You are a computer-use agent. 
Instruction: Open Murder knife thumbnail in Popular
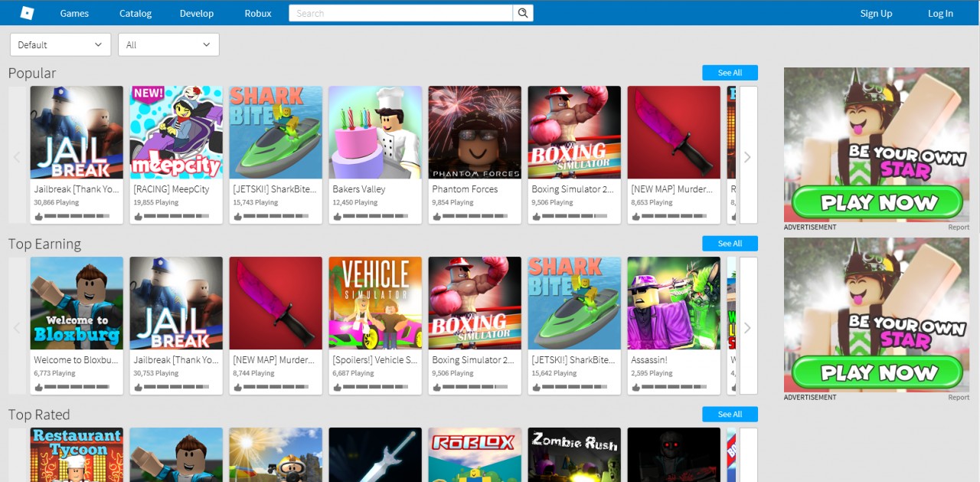[674, 133]
